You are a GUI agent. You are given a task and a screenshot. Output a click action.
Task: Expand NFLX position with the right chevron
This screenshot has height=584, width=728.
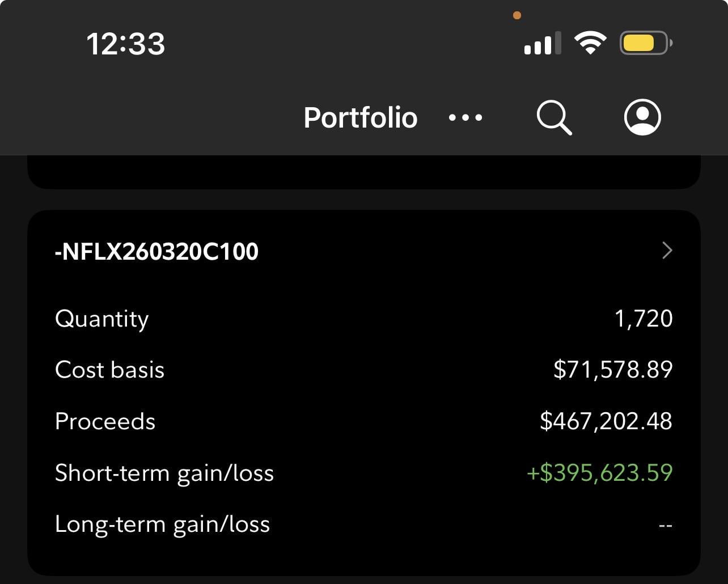coord(667,251)
